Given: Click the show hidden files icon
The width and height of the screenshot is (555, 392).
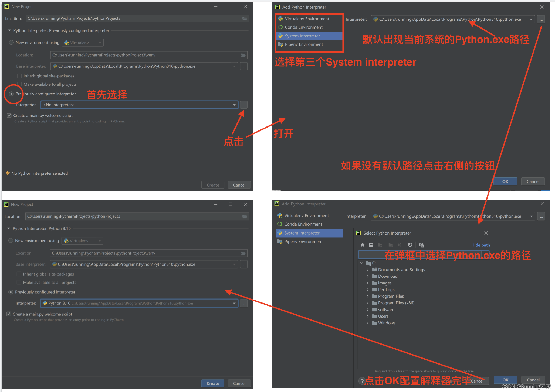Looking at the screenshot, I should click(x=421, y=245).
